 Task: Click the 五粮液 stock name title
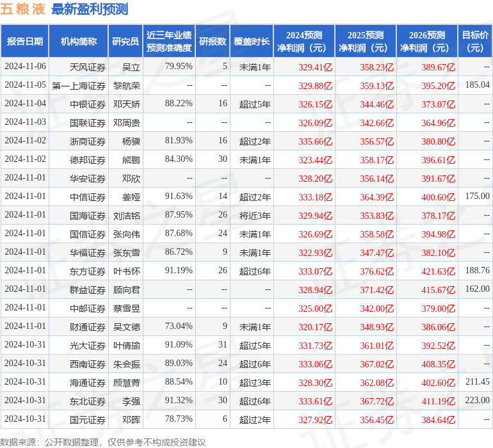pyautogui.click(x=22, y=9)
